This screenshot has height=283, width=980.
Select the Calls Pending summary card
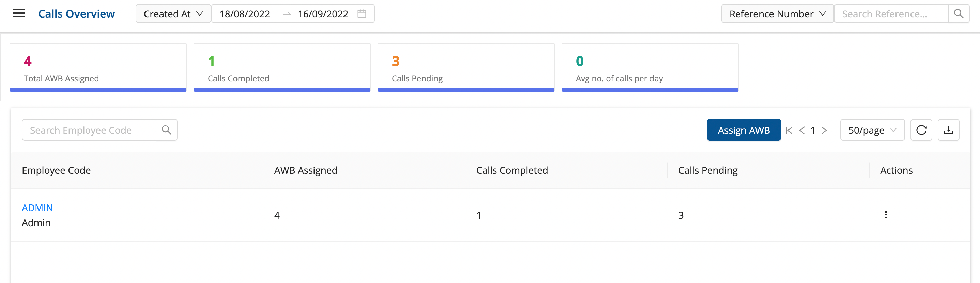point(466,67)
